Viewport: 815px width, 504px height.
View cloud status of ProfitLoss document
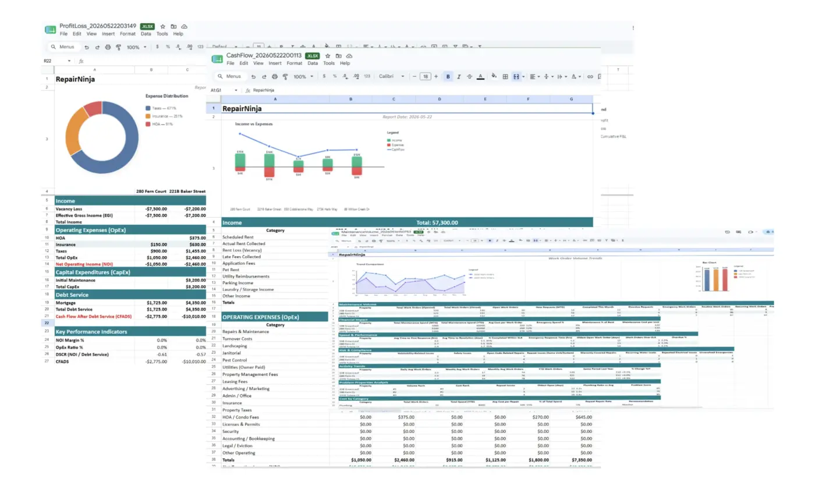coord(184,26)
